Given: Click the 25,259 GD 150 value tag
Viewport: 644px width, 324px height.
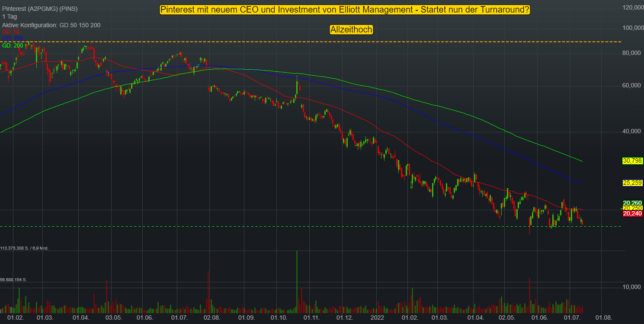Looking at the screenshot, I should coord(632,183).
